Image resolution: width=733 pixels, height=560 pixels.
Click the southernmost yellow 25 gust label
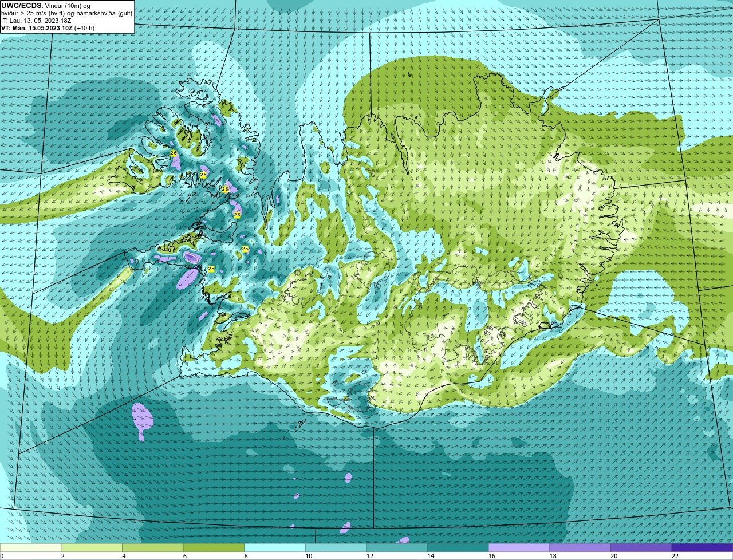211,269
